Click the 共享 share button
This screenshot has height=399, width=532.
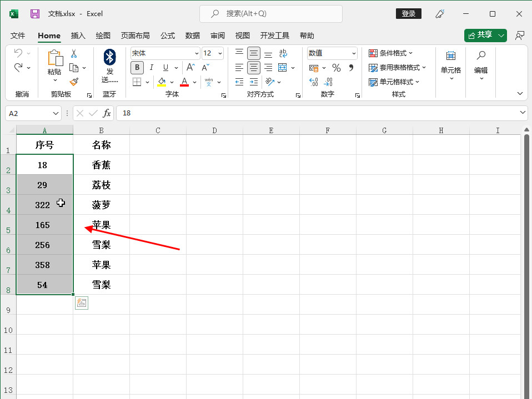pyautogui.click(x=480, y=36)
